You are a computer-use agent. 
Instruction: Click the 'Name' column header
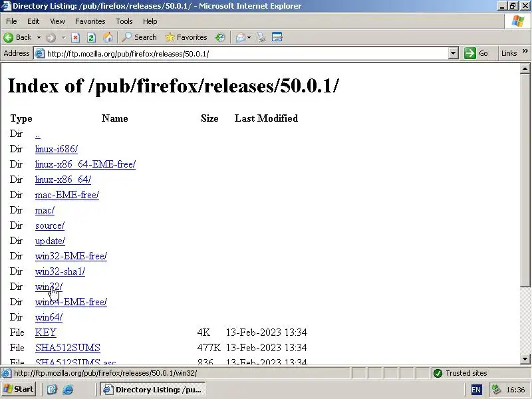point(114,118)
